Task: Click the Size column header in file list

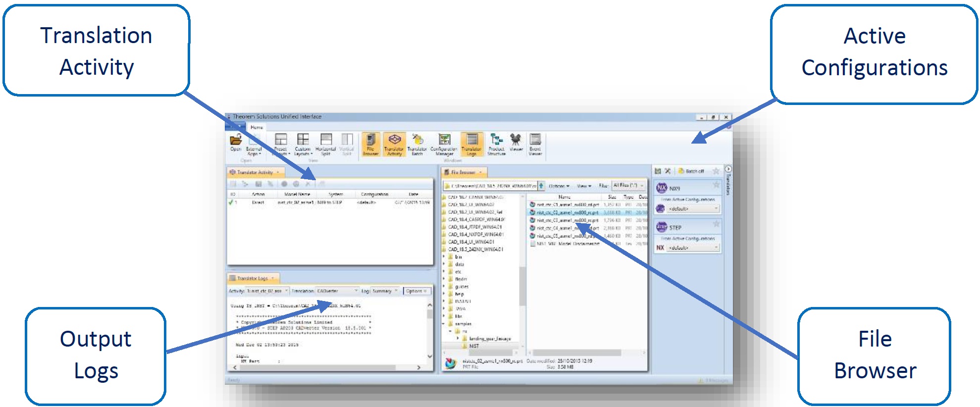Action: [612, 197]
